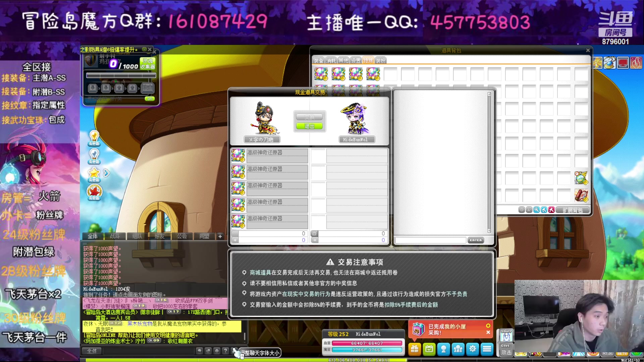Dismiss the 我的小屋 notification with X

(488, 333)
